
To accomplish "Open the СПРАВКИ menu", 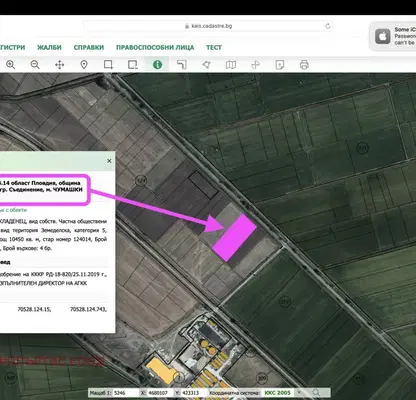I will tap(89, 47).
